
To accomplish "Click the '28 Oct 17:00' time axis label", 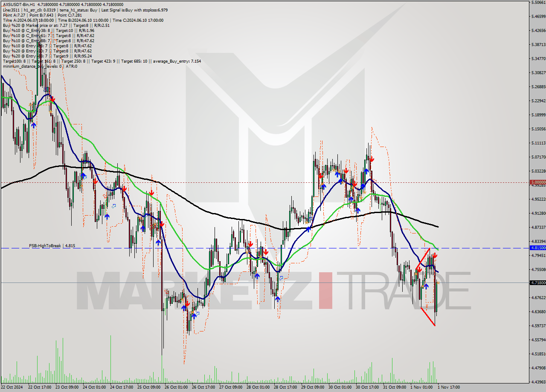I will click(x=285, y=387).
